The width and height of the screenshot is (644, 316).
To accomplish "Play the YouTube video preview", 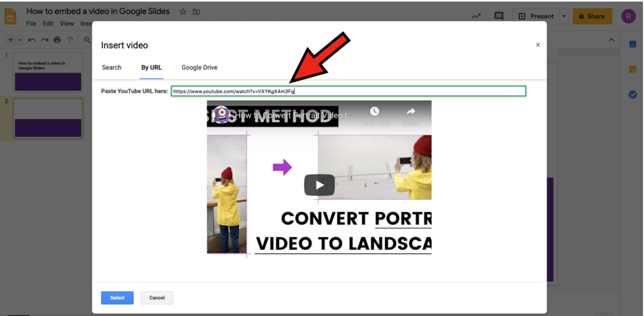I will [x=319, y=185].
